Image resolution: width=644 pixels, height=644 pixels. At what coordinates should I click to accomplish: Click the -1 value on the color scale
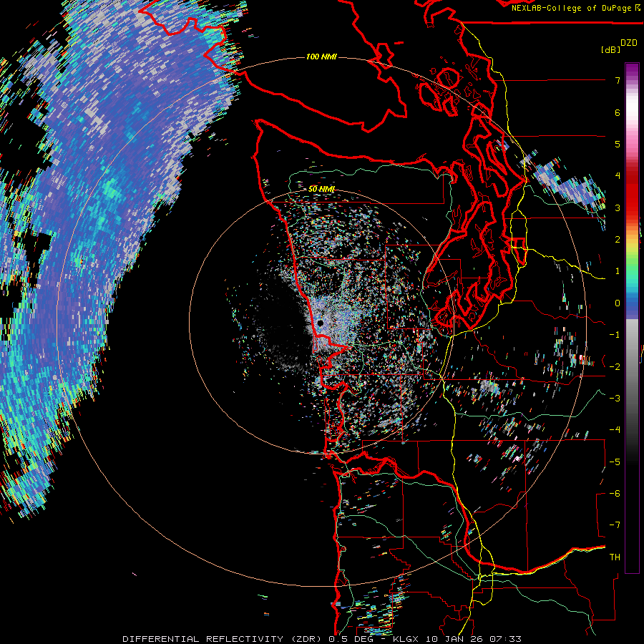coord(615,335)
